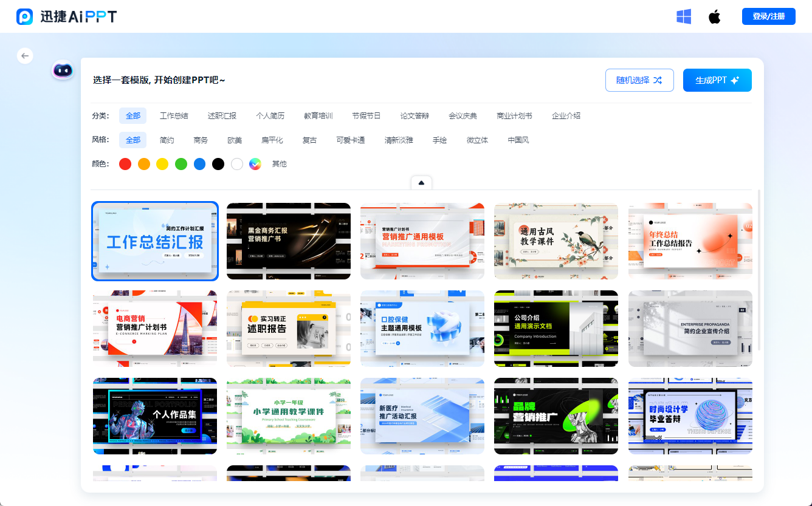Select the 论文答辩 category
The width and height of the screenshot is (812, 506).
[x=415, y=115]
